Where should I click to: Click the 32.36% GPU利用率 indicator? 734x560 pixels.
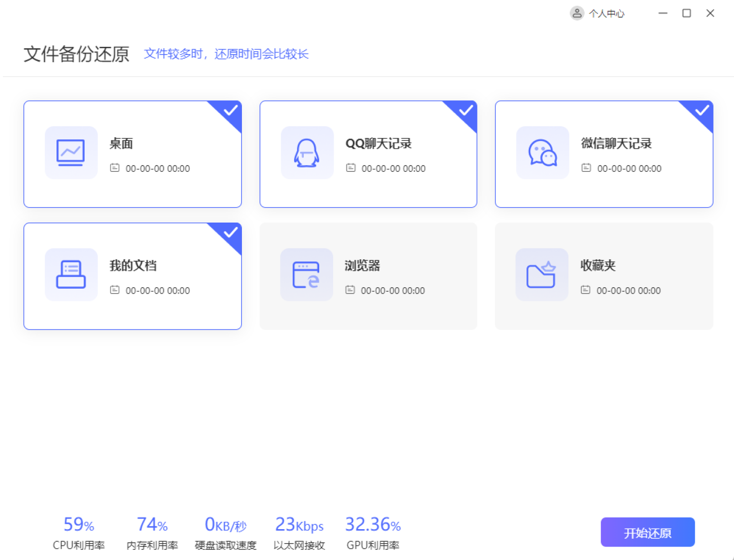(373, 533)
